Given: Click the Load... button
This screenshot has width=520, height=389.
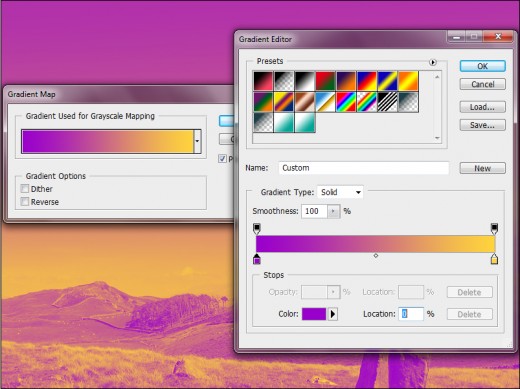Looking at the screenshot, I should (x=483, y=107).
